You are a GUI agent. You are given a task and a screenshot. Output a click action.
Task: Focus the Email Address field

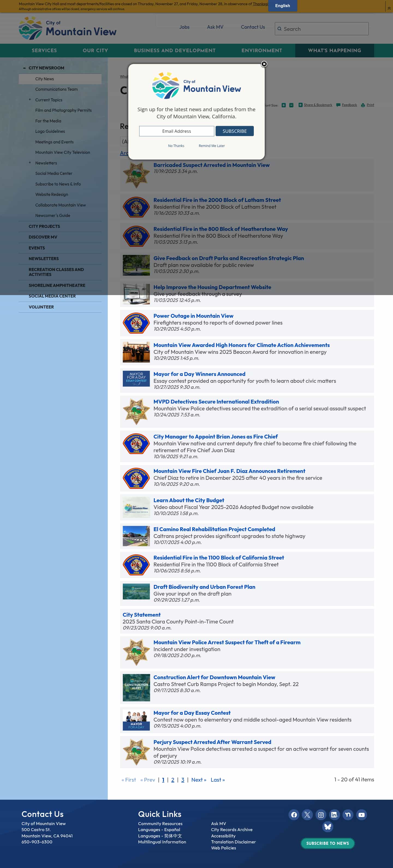[x=177, y=131]
